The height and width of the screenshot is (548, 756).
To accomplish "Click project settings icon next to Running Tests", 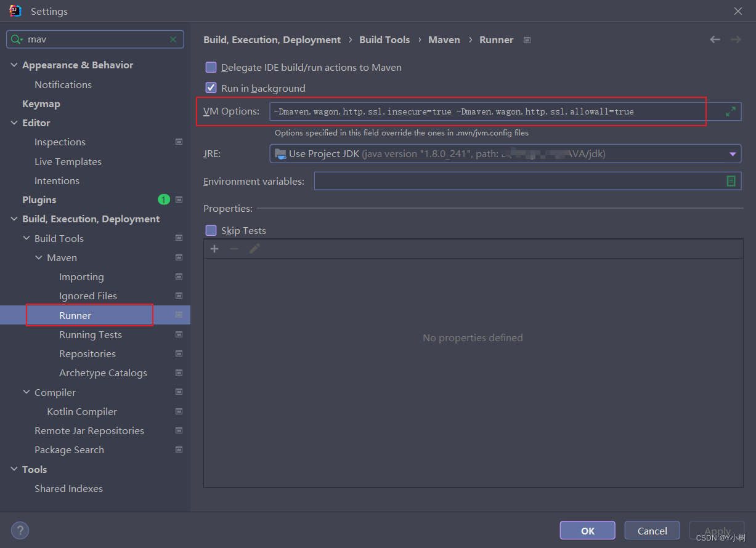I will click(x=179, y=334).
